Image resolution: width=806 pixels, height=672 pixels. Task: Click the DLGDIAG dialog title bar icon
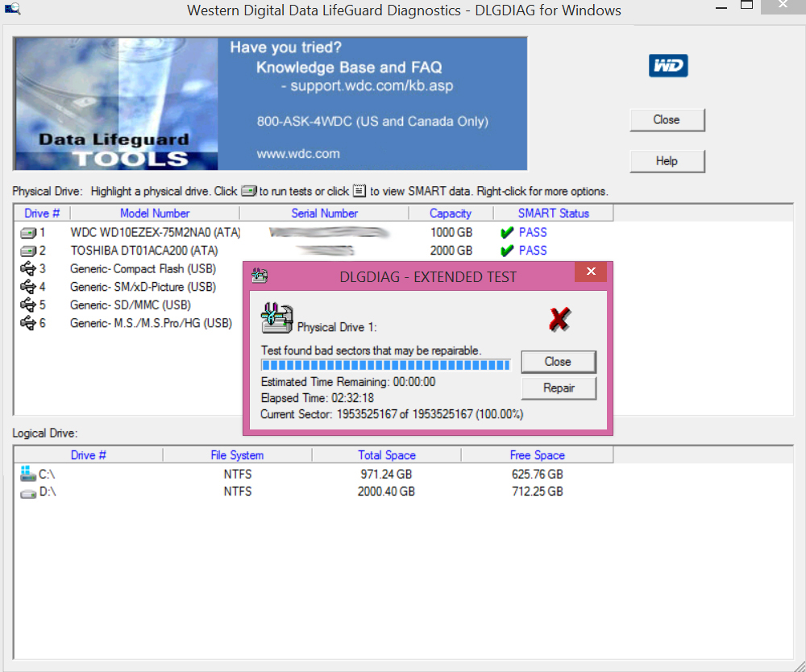tap(260, 276)
